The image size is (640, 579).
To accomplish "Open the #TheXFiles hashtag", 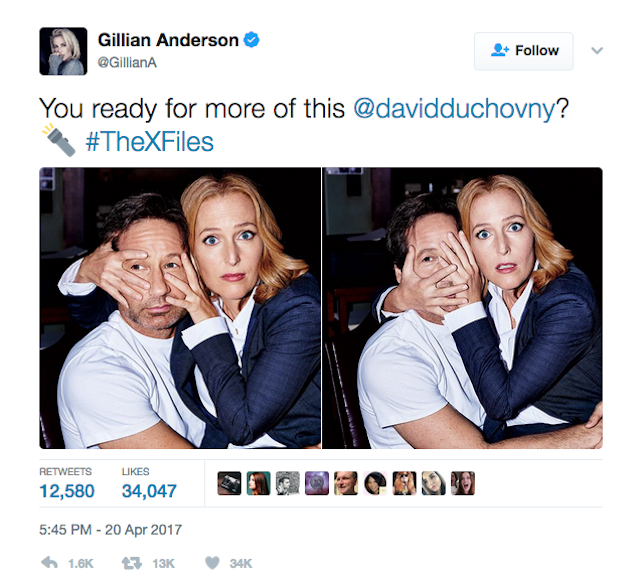I will 149,142.
